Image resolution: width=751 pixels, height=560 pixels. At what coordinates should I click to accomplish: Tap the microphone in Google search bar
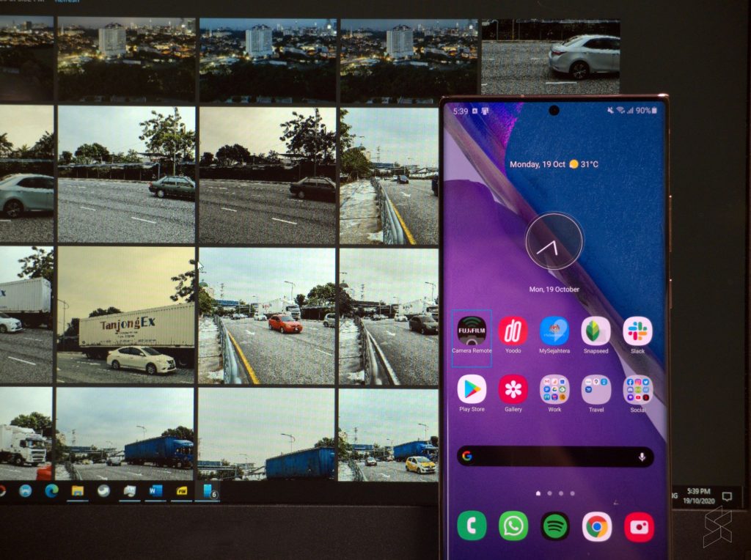(642, 457)
